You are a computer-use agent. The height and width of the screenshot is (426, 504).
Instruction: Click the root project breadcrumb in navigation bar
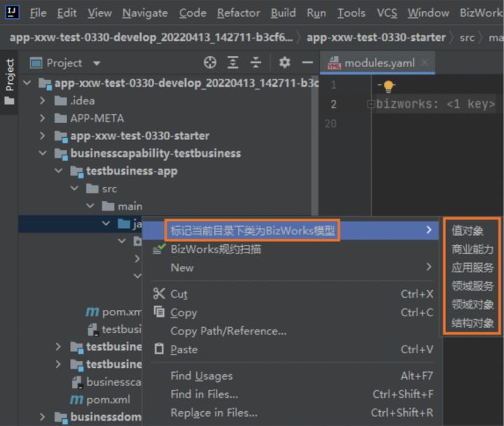[x=151, y=37]
